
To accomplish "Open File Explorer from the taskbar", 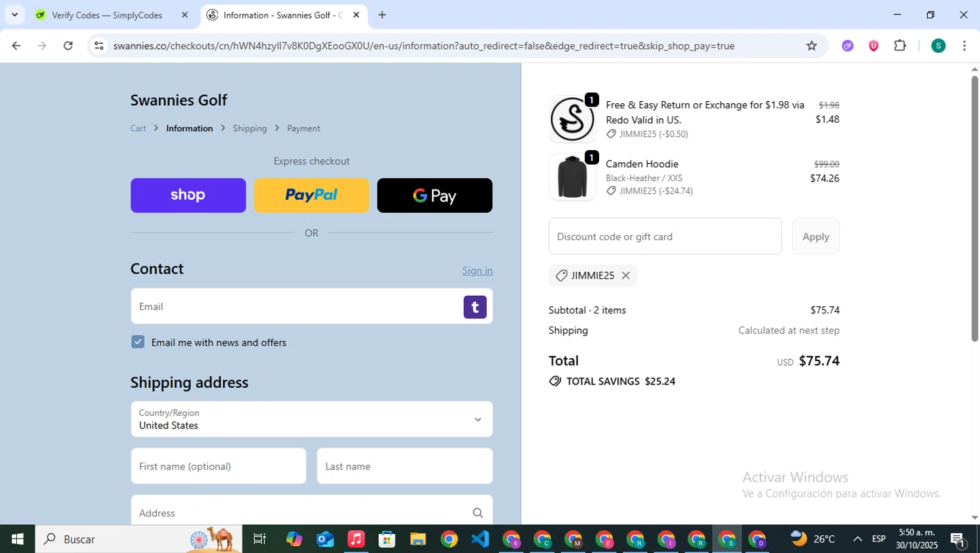I will tap(418, 539).
